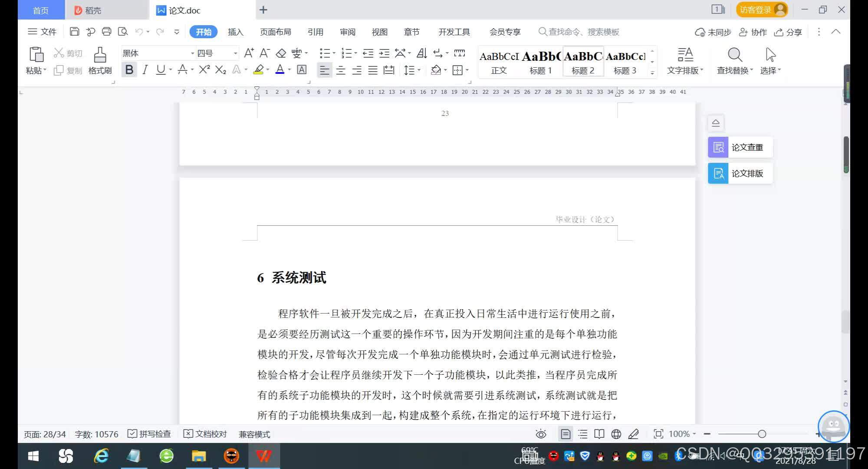Screen dimensions: 868x469
Task: Click the Redo arrow icon
Action: point(160,32)
